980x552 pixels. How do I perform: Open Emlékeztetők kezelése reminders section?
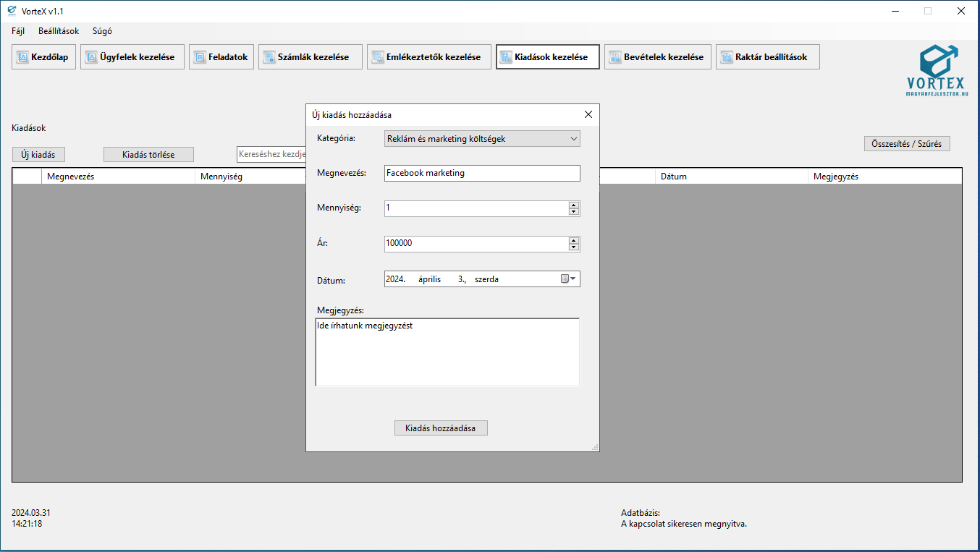428,57
